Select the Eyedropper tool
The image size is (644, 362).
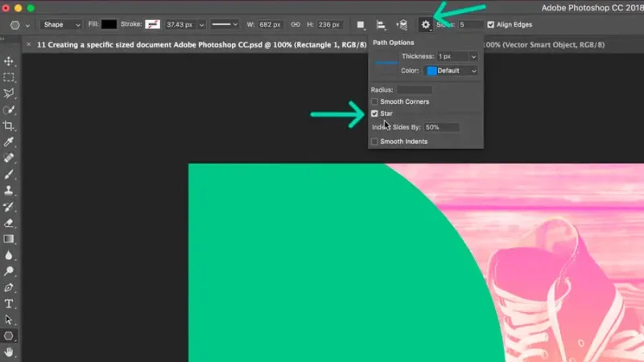coord(9,142)
